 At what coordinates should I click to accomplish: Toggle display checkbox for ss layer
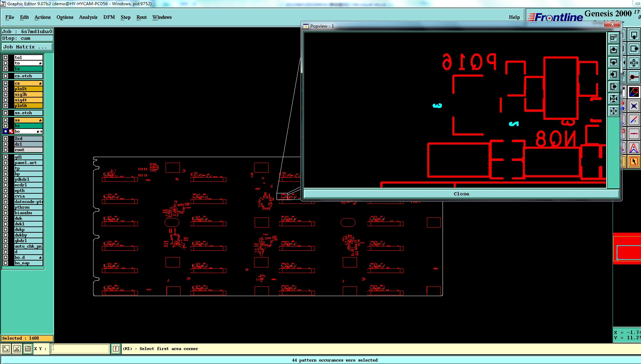(x=6, y=120)
